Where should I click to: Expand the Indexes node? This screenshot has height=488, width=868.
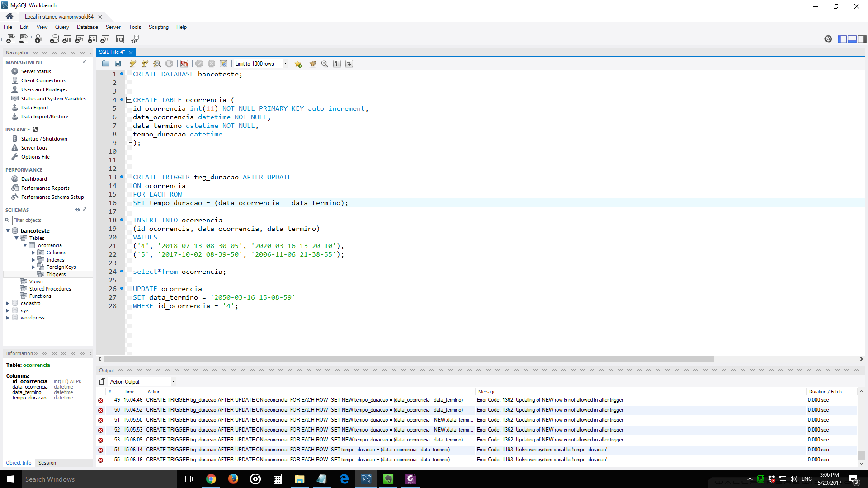[33, 260]
